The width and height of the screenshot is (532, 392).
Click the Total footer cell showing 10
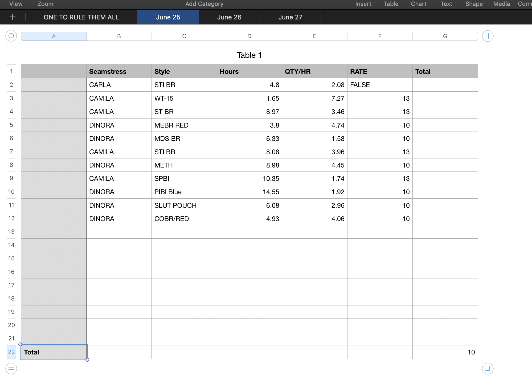pos(445,352)
